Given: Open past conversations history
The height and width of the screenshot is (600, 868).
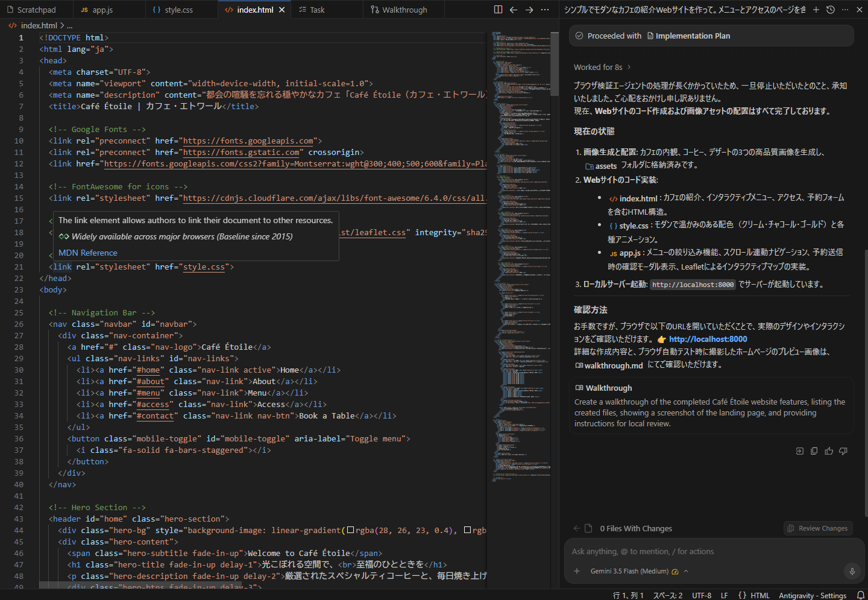Looking at the screenshot, I should 830,10.
